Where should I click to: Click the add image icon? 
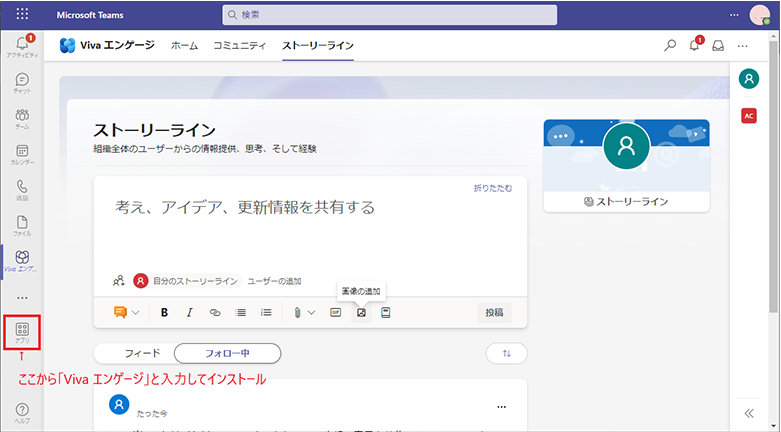tap(361, 312)
